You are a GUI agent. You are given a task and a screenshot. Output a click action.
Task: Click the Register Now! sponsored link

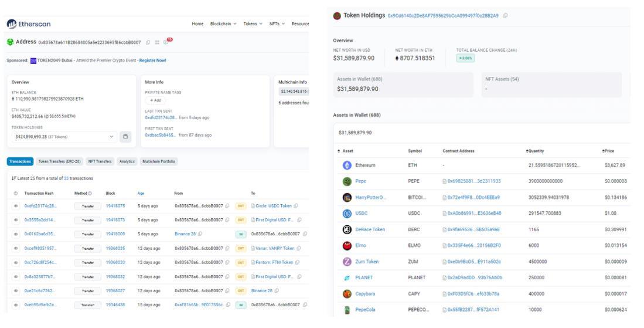(153, 60)
